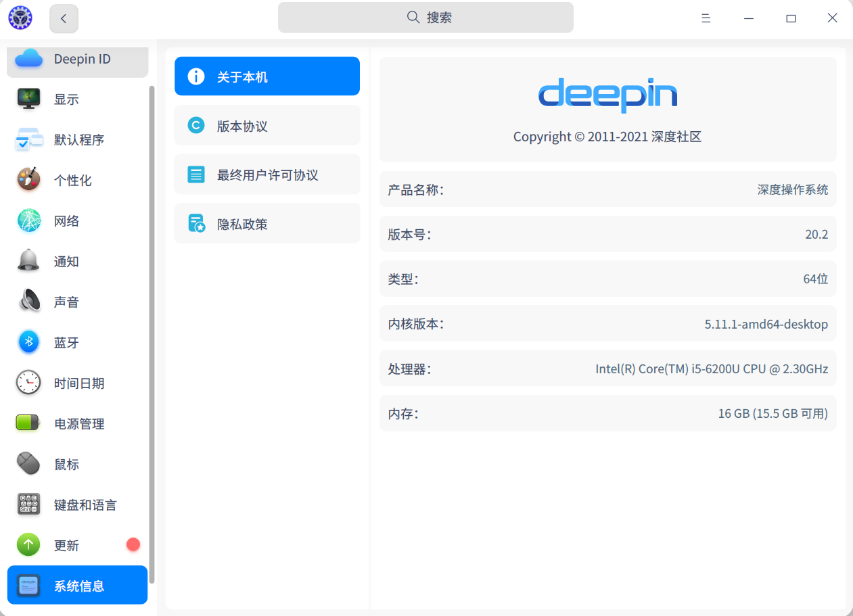Click the 处理器 label
This screenshot has height=616, width=853.
pyautogui.click(x=409, y=369)
